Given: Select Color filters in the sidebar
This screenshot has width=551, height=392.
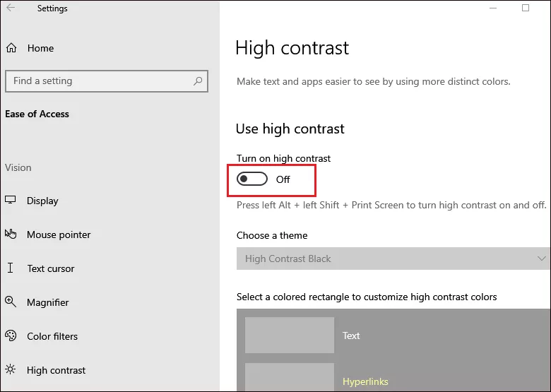Looking at the screenshot, I should (52, 336).
